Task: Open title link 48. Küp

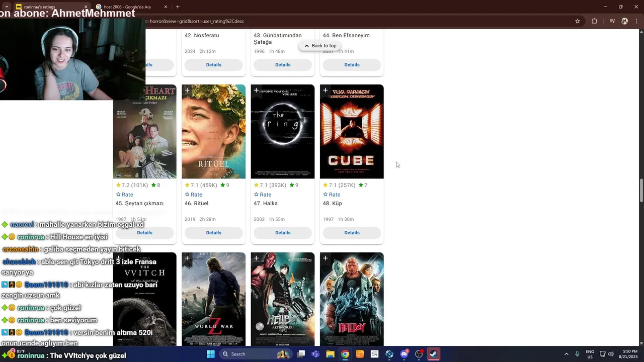Action: [333, 204]
